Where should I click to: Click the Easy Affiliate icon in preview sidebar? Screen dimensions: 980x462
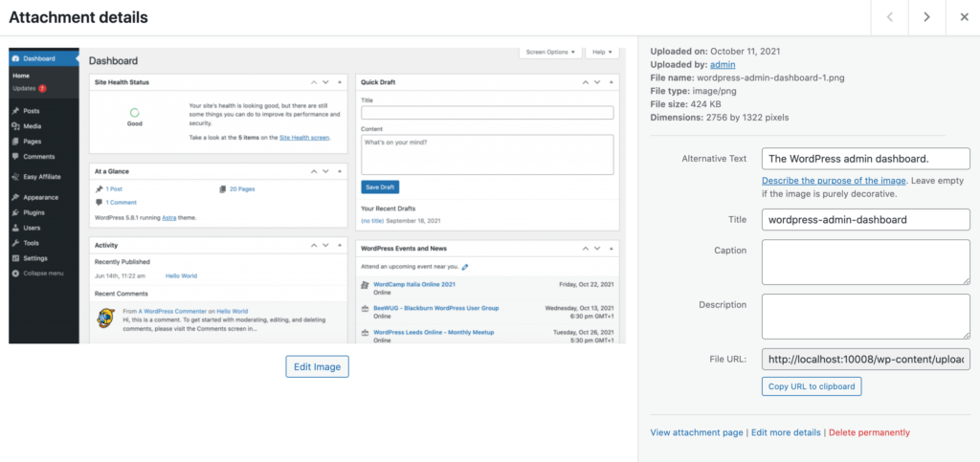(15, 177)
